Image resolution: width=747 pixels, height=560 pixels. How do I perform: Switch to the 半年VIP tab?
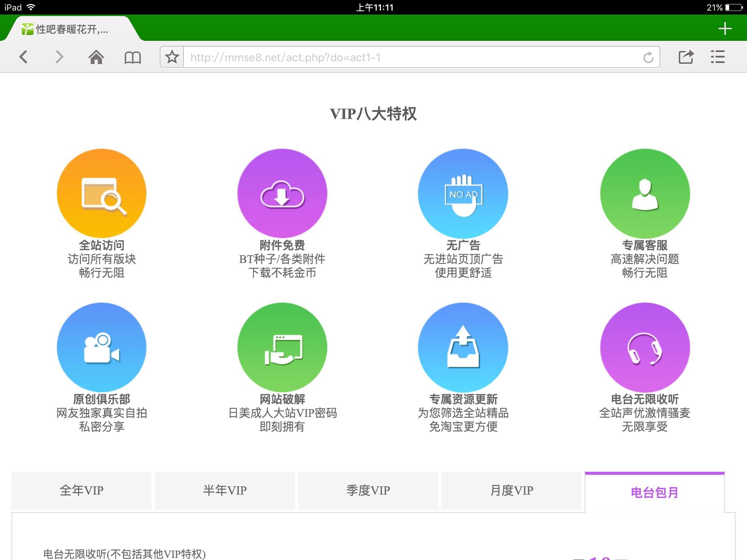tap(225, 491)
